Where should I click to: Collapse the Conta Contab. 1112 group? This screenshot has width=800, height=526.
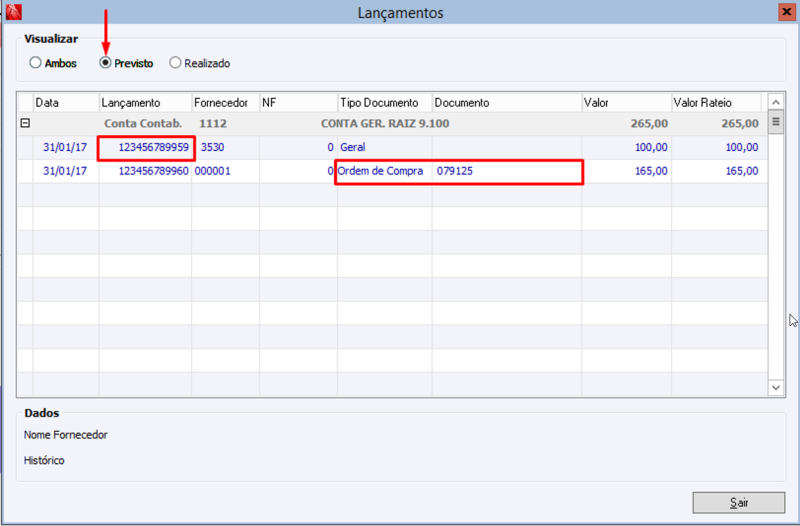(x=25, y=123)
